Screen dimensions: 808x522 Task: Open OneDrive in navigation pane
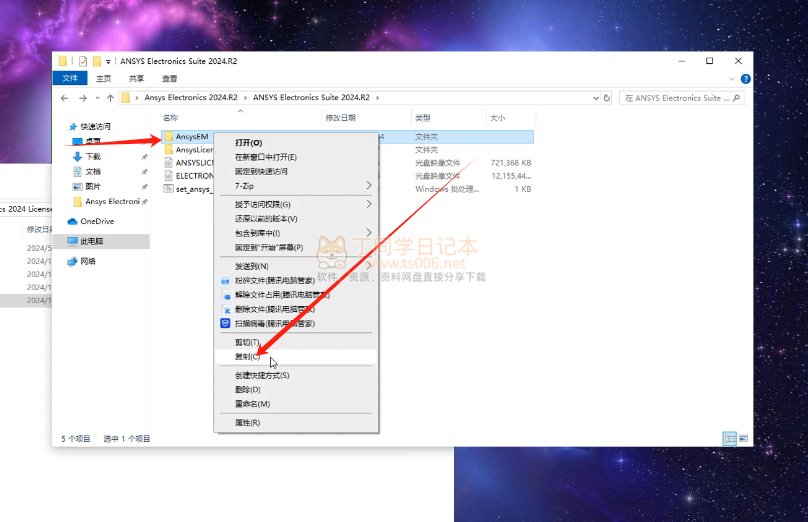[96, 221]
